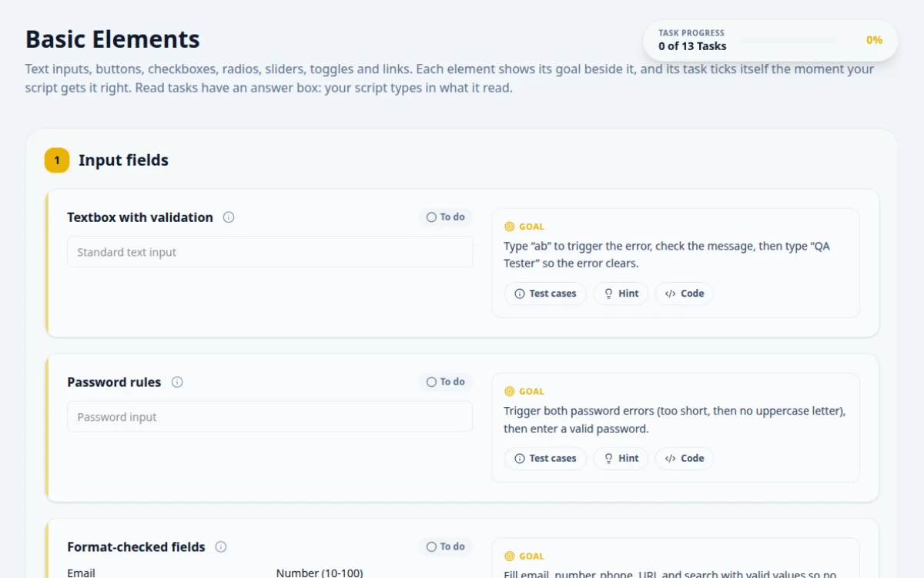Image resolution: width=924 pixels, height=578 pixels.
Task: Click the Basic Elements page title
Action: pos(112,39)
